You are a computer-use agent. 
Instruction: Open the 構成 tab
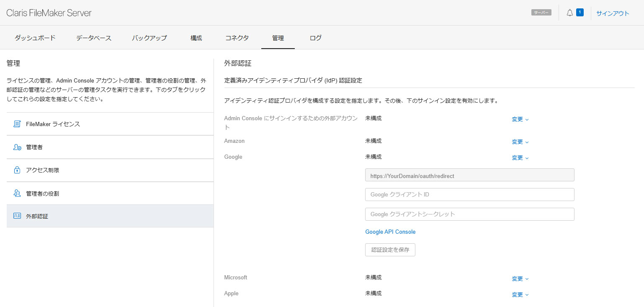pos(196,38)
